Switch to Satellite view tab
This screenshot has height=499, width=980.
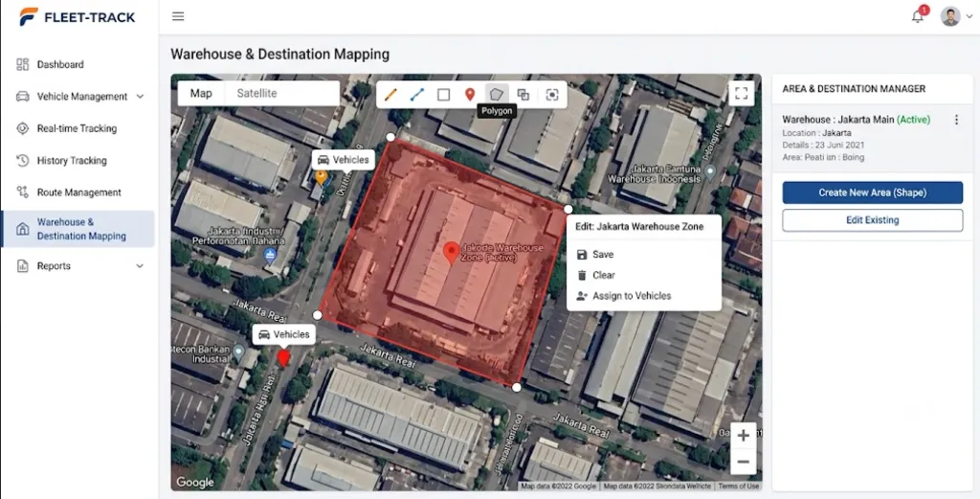point(256,93)
